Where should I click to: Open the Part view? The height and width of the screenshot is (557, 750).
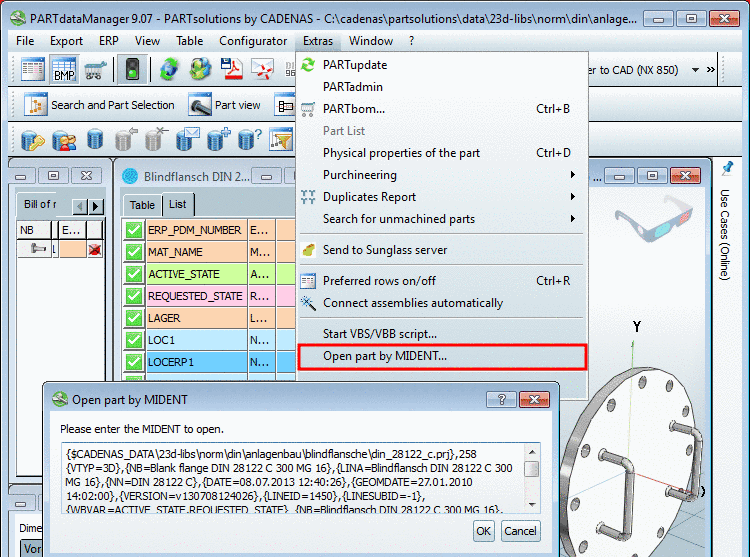(x=225, y=105)
